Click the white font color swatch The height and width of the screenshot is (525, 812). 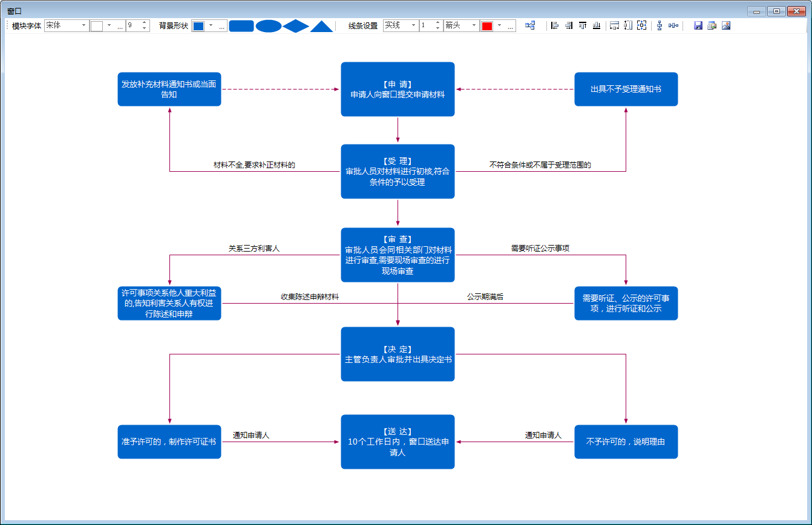(97, 26)
